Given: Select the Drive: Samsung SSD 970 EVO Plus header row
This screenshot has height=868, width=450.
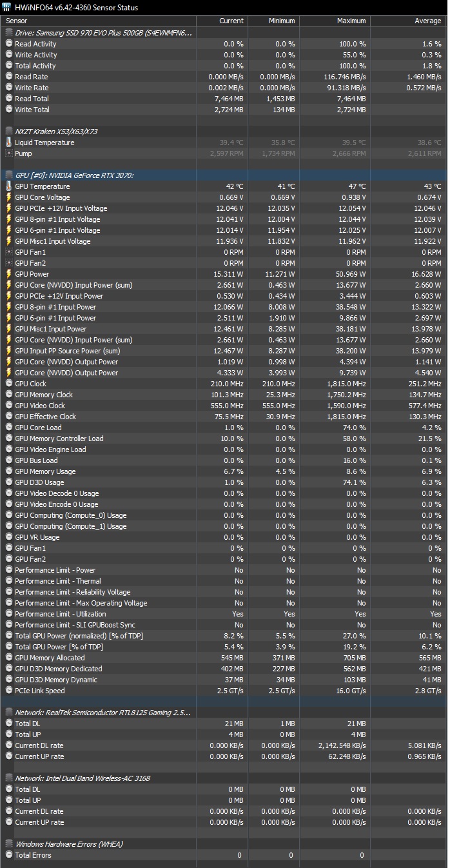Looking at the screenshot, I should tap(224, 33).
